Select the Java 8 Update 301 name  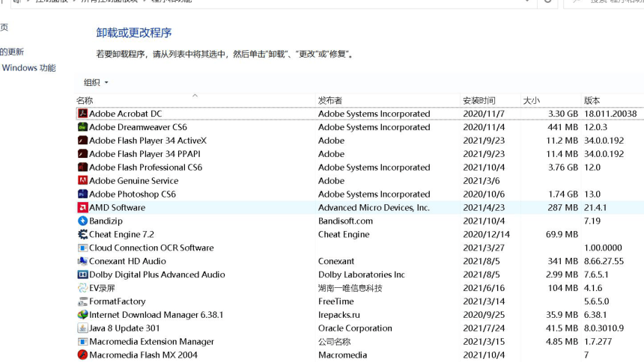click(124, 328)
